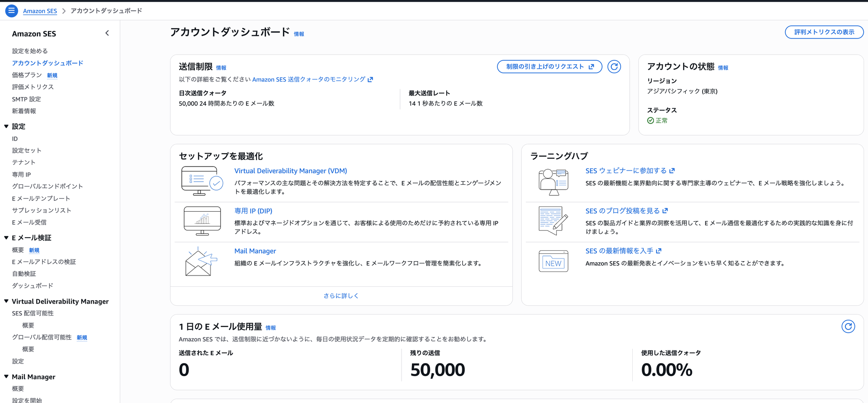Open SMTP 設定 in the sidebar
This screenshot has width=868, height=403.
(x=26, y=99)
